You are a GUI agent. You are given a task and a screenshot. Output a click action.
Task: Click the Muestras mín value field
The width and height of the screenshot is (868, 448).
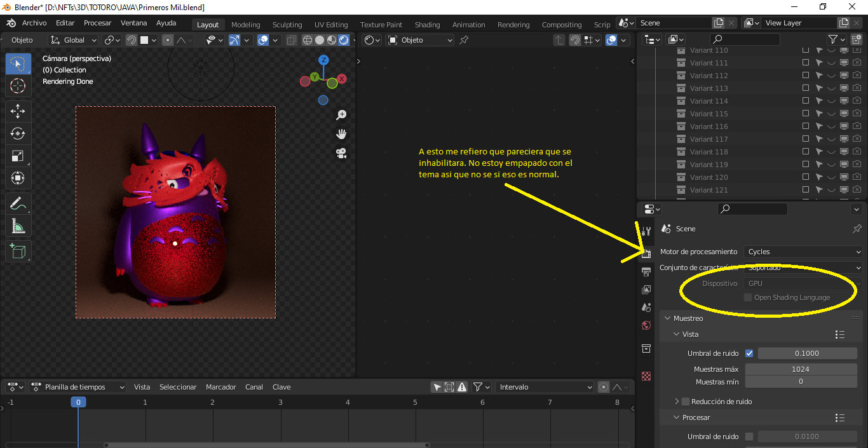pyautogui.click(x=801, y=382)
